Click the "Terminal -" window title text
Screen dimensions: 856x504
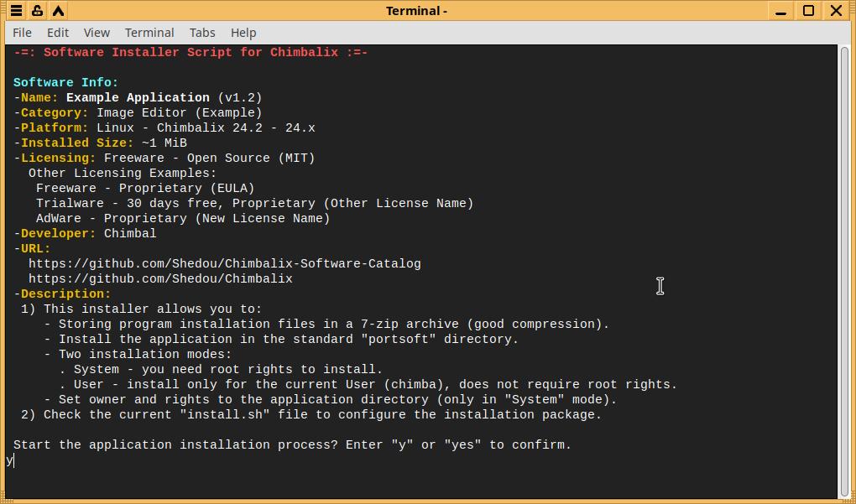click(x=416, y=11)
